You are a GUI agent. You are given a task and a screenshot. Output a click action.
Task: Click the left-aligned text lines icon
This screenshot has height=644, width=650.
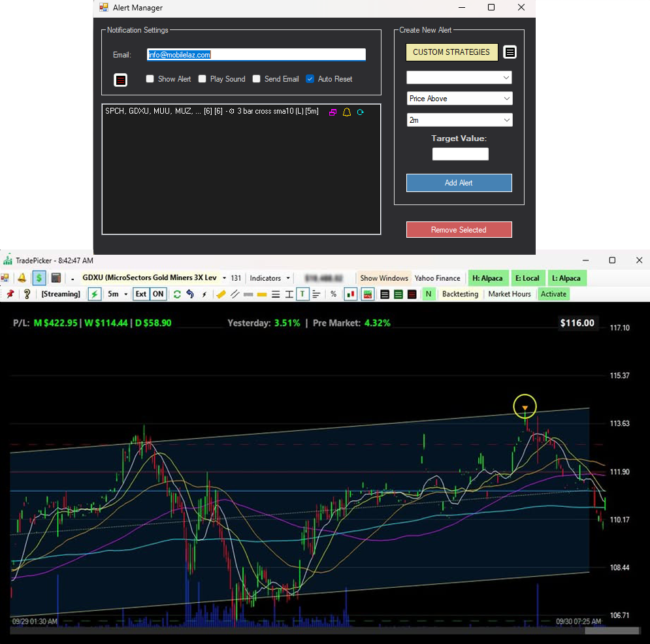pos(316,294)
